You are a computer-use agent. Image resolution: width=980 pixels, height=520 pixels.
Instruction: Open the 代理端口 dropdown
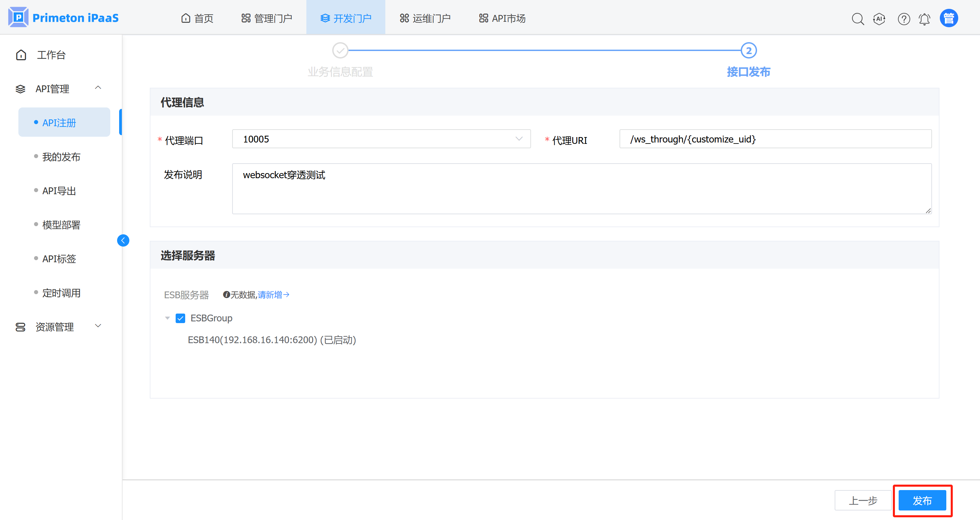[x=381, y=139]
